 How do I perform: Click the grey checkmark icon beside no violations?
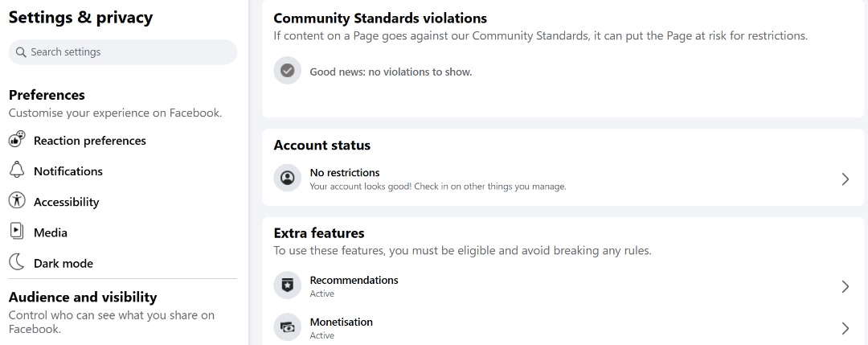pyautogui.click(x=287, y=71)
